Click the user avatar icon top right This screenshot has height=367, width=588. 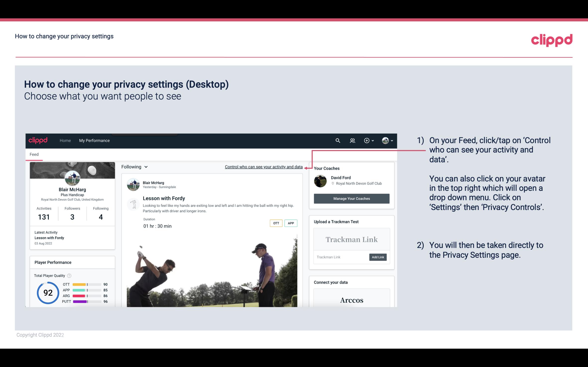click(x=385, y=140)
